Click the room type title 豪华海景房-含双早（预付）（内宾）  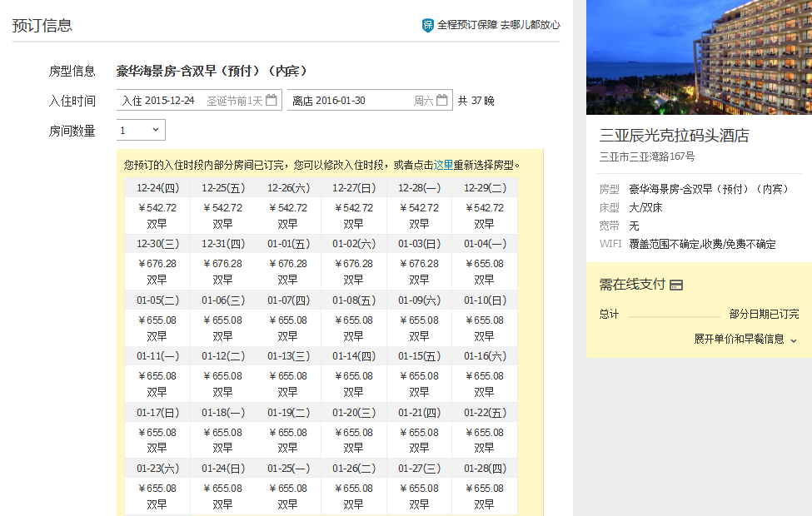(212, 71)
